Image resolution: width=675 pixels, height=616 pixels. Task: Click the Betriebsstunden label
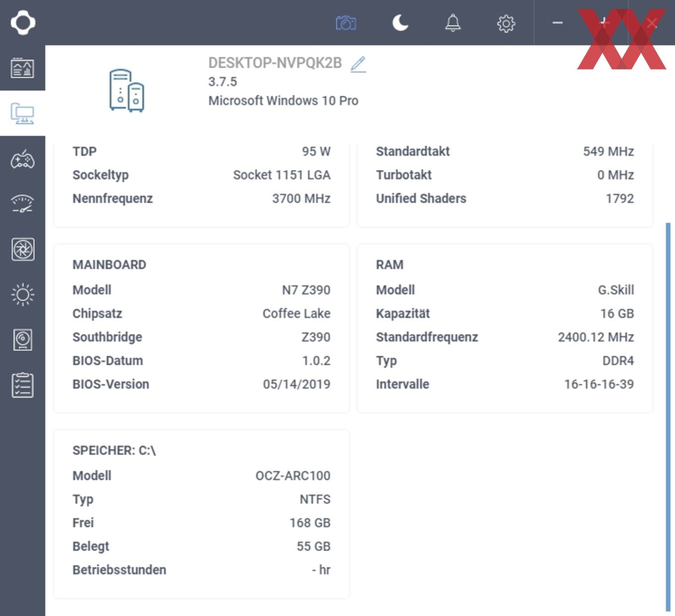tap(119, 570)
